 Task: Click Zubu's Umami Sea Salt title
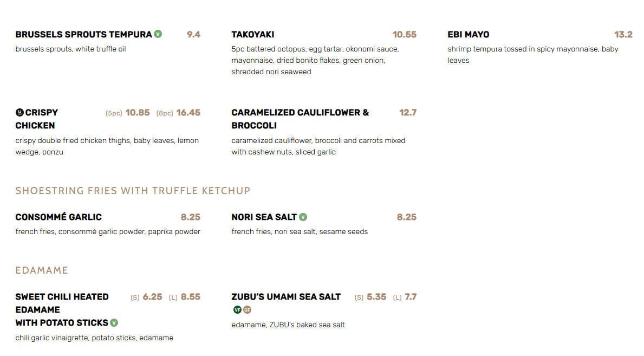[x=286, y=297]
